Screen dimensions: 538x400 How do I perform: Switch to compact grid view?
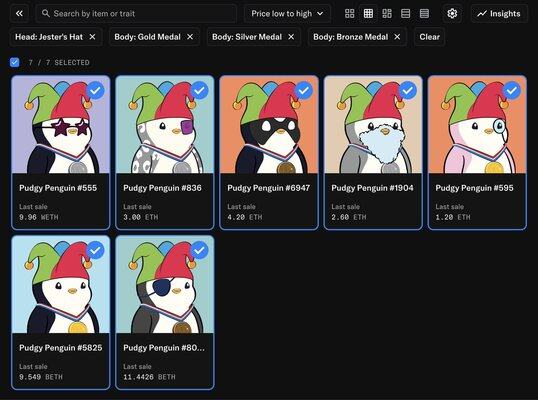click(368, 14)
